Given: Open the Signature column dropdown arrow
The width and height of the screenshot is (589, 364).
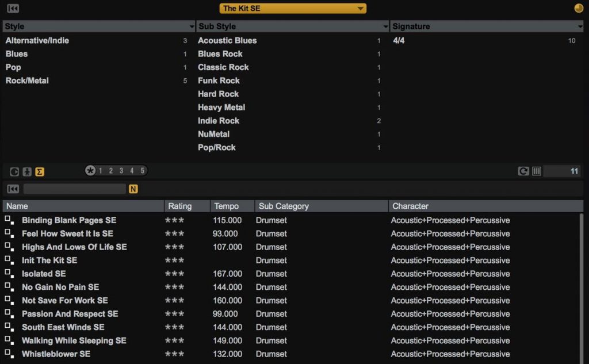Looking at the screenshot, I should tap(580, 26).
